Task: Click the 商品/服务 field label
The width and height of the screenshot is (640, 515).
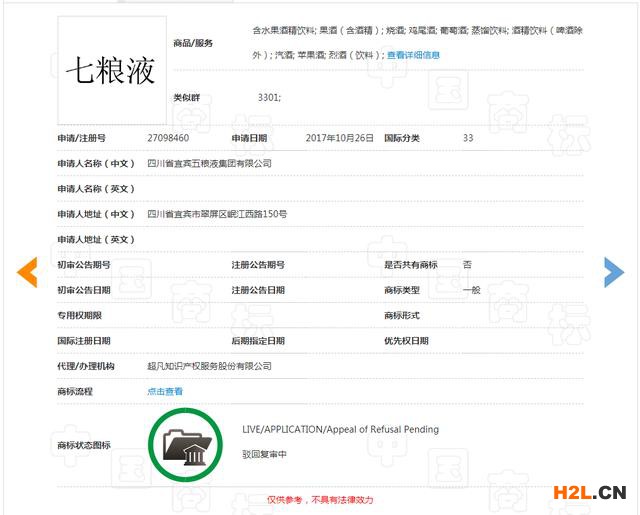Action: click(193, 43)
